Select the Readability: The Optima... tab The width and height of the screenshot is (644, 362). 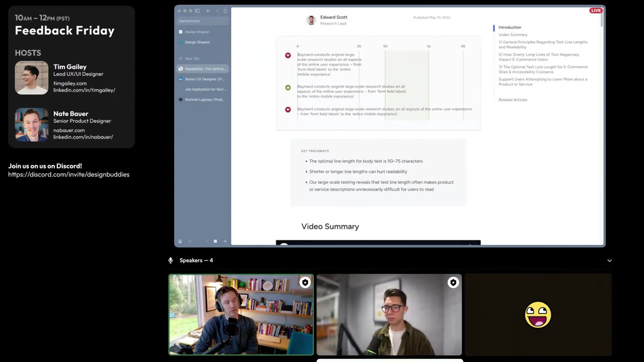pos(203,69)
